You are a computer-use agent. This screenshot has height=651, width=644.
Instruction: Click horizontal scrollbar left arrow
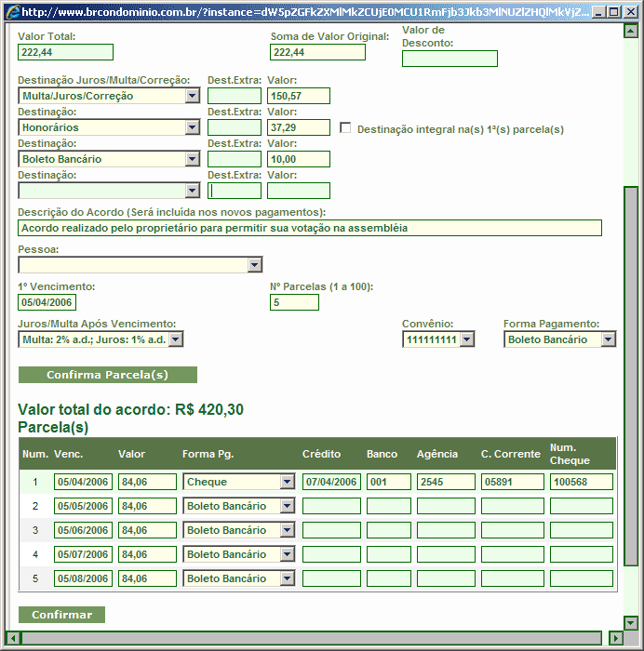pyautogui.click(x=12, y=638)
